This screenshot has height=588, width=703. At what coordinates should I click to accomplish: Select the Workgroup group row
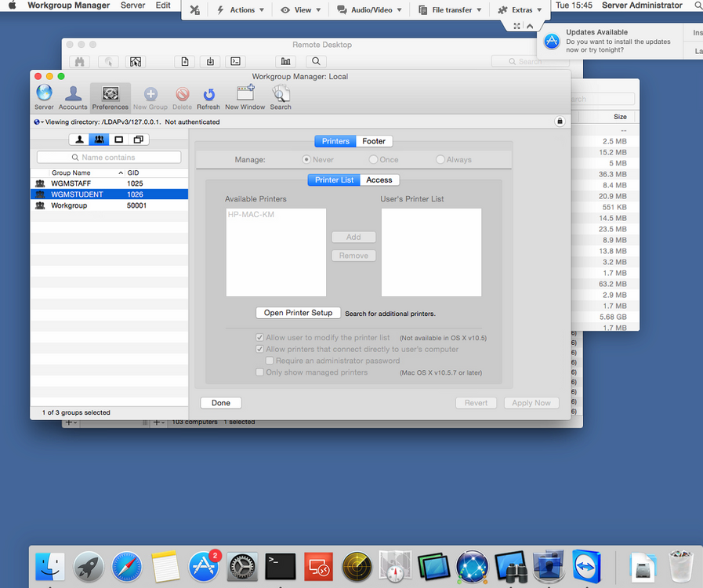109,205
